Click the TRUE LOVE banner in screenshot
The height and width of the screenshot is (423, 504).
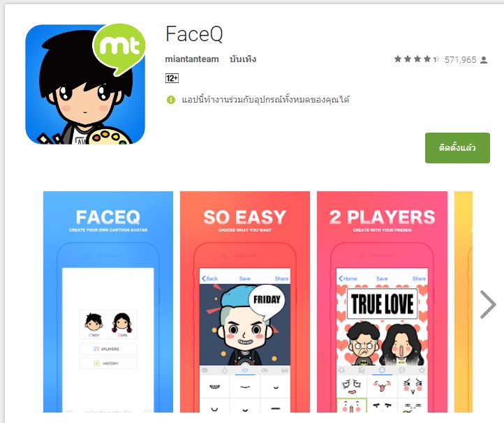tap(382, 304)
